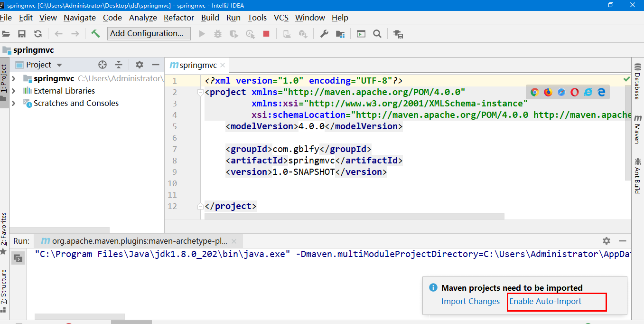
Task: Open the File menu
Action: [x=6, y=18]
